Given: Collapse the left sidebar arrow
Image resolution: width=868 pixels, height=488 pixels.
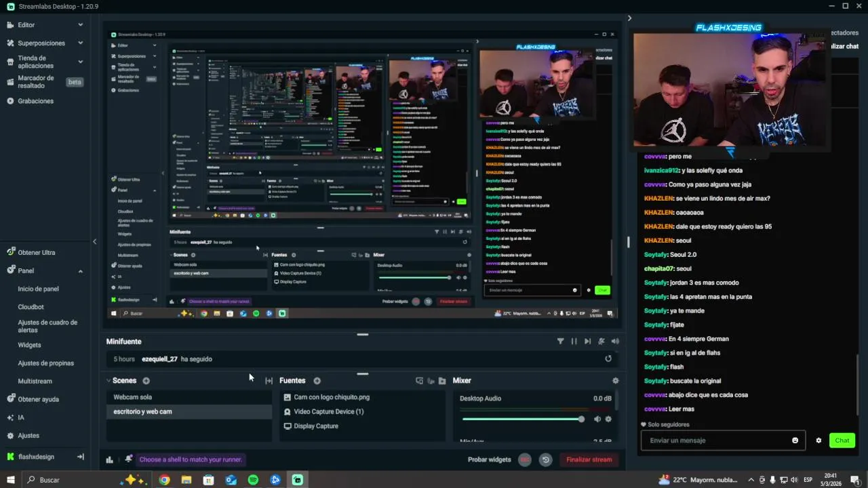Looking at the screenshot, I should (x=94, y=241).
